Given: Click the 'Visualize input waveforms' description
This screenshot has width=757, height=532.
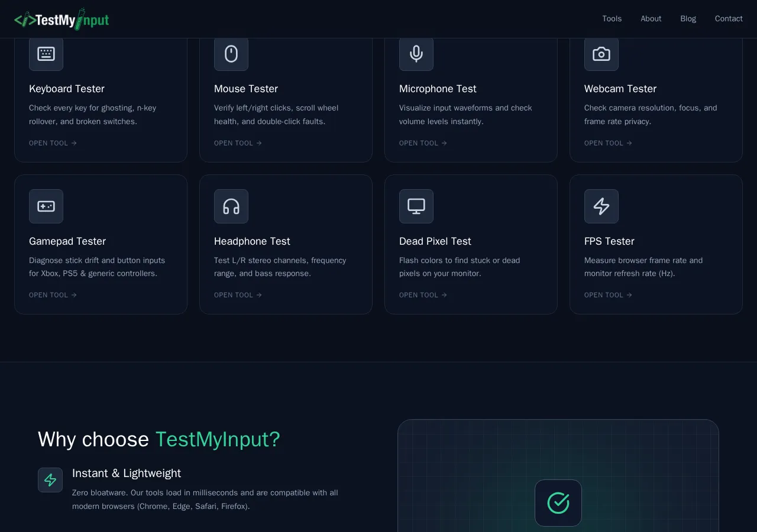Looking at the screenshot, I should click(465, 115).
